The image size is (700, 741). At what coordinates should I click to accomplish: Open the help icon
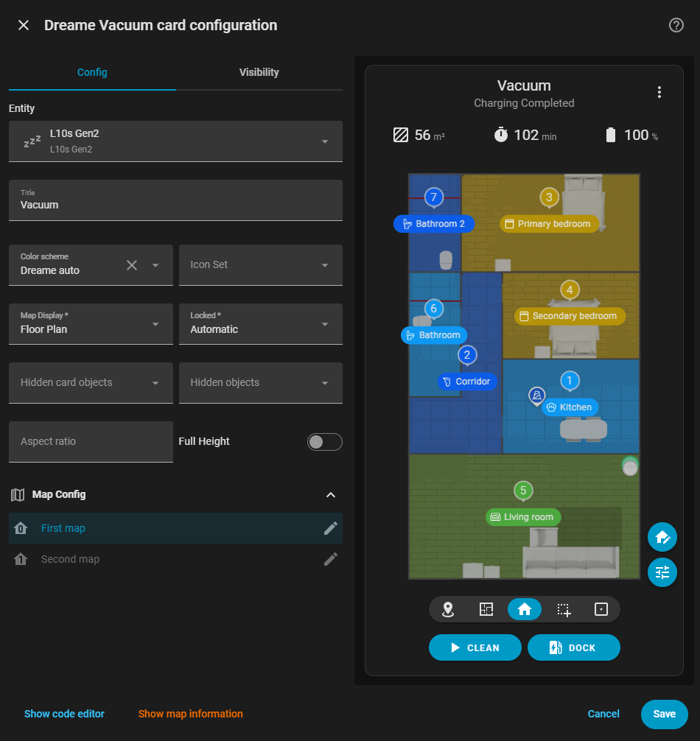[676, 25]
